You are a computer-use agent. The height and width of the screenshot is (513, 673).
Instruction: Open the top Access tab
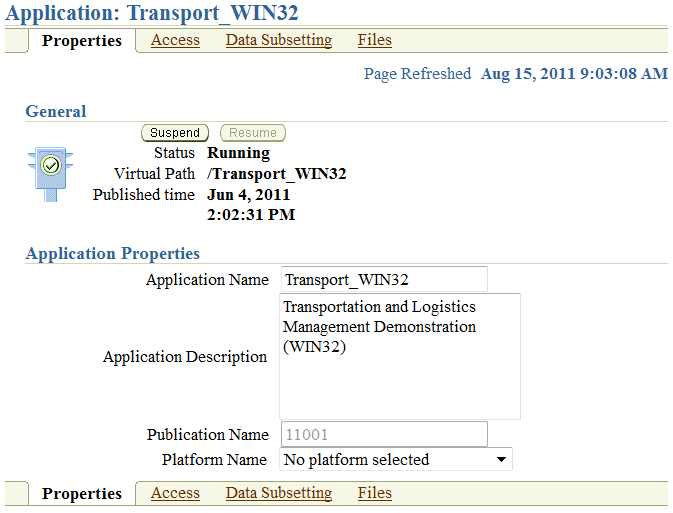click(x=175, y=40)
